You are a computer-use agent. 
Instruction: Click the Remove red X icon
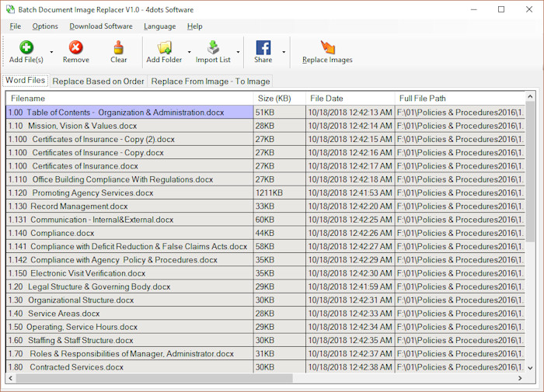pos(75,47)
